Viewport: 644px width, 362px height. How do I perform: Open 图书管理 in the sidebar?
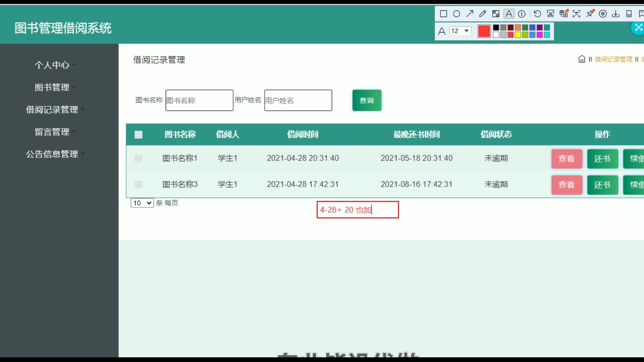52,87
